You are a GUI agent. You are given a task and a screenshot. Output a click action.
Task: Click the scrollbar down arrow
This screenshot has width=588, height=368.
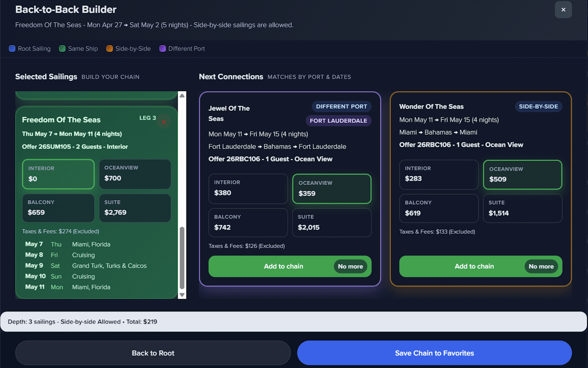181,294
